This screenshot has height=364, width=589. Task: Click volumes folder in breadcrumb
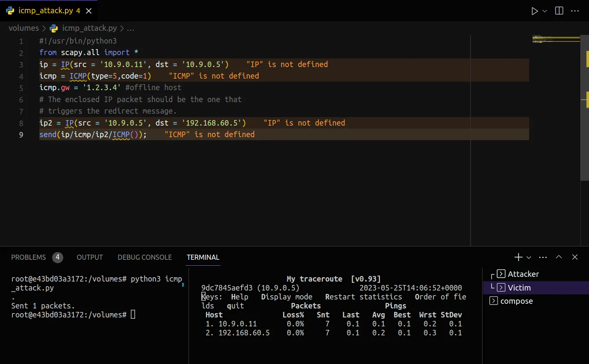[24, 28]
